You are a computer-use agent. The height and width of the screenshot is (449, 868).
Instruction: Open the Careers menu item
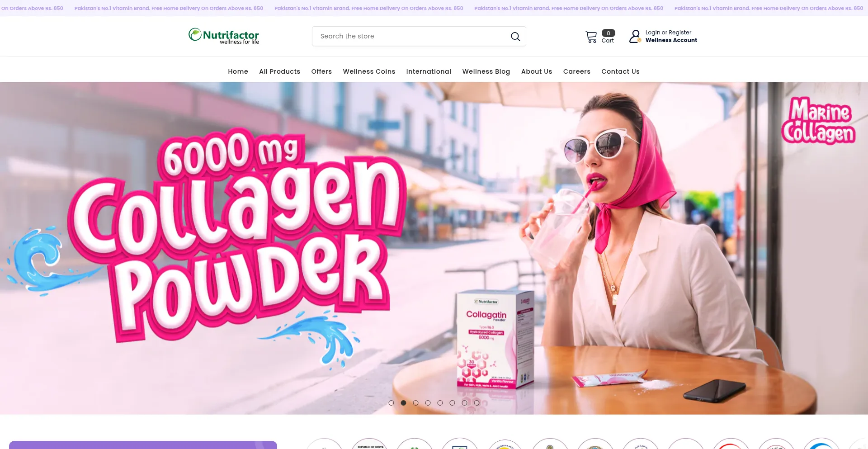click(577, 71)
